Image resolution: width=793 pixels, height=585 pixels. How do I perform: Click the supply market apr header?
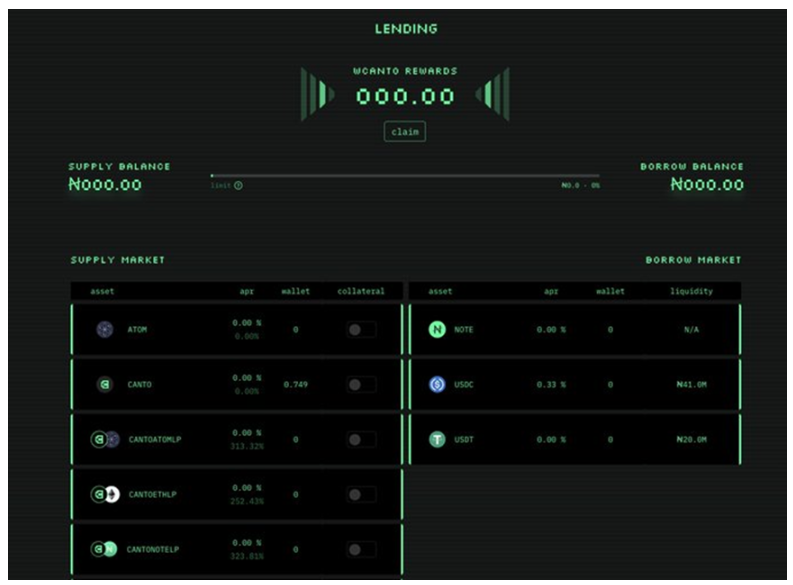[246, 291]
